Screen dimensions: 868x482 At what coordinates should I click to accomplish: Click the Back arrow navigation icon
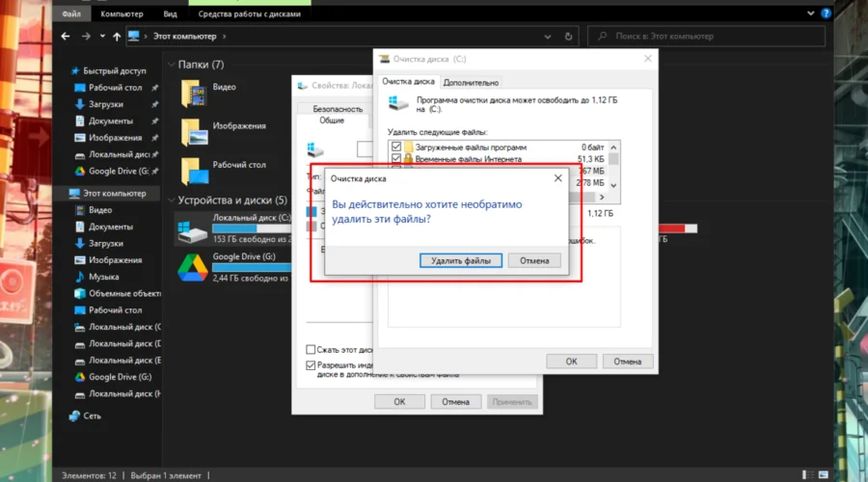click(x=66, y=37)
